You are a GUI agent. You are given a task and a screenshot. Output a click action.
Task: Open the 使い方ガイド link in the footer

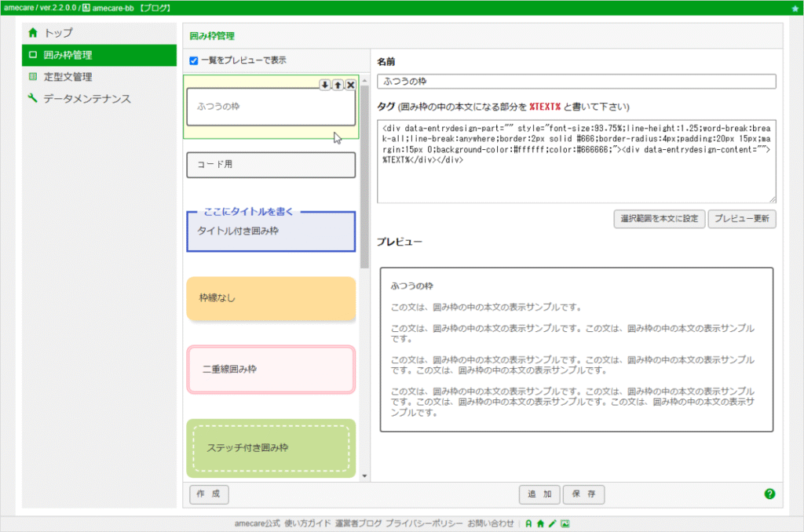tap(308, 523)
